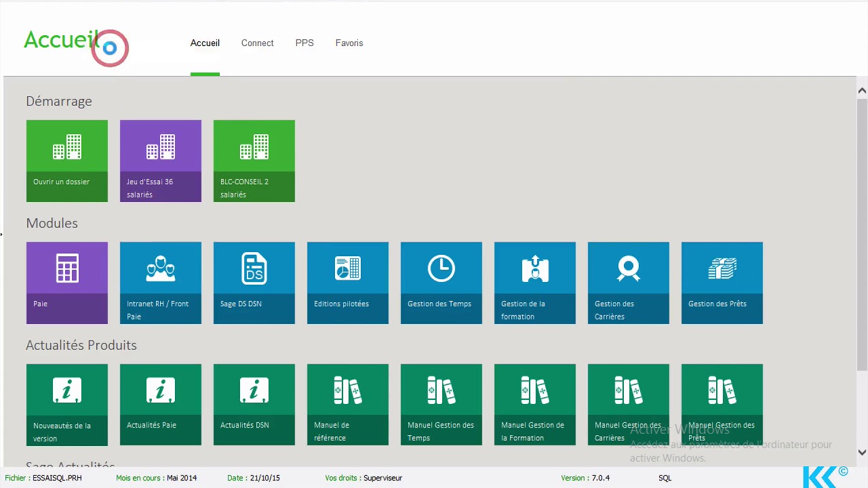Image resolution: width=868 pixels, height=488 pixels.
Task: Click the scrollbar down arrow
Action: pos(862,452)
